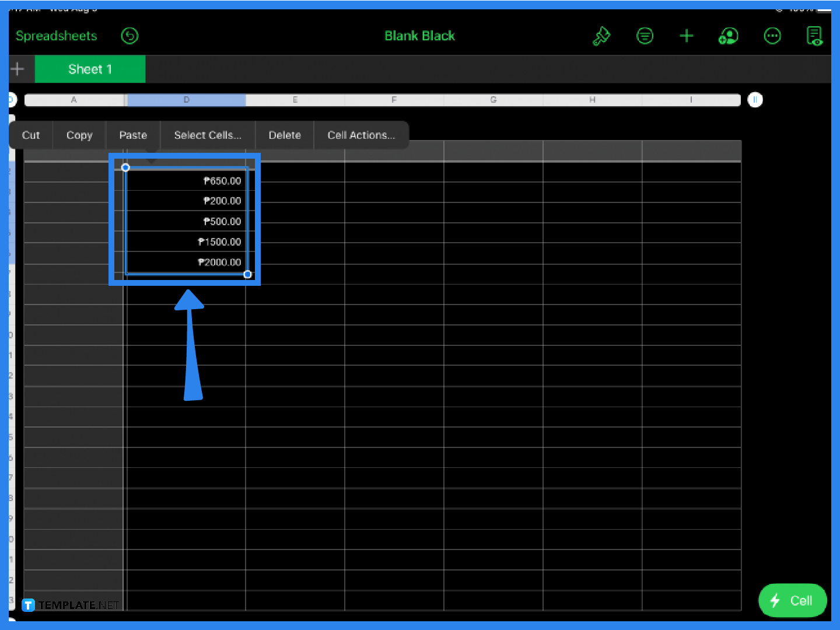Go back to Spreadsheets
The image size is (840, 630).
coord(56,36)
